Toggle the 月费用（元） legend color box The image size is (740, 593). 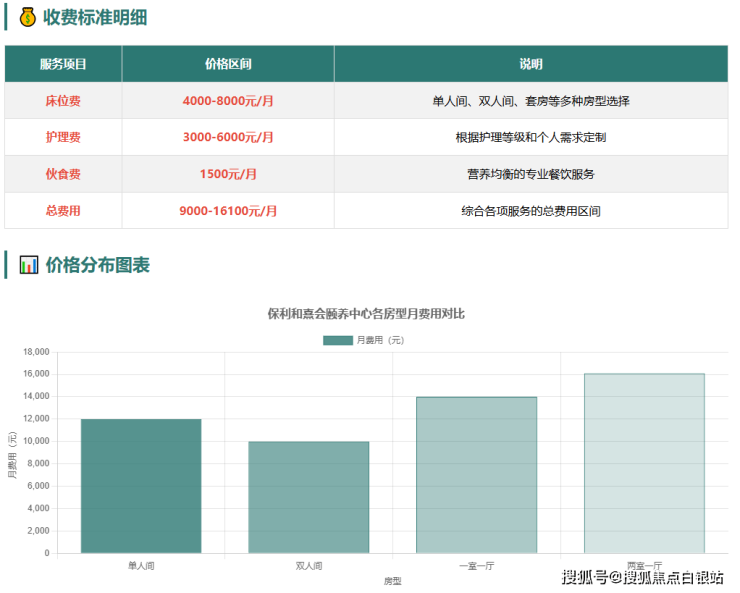[338, 340]
